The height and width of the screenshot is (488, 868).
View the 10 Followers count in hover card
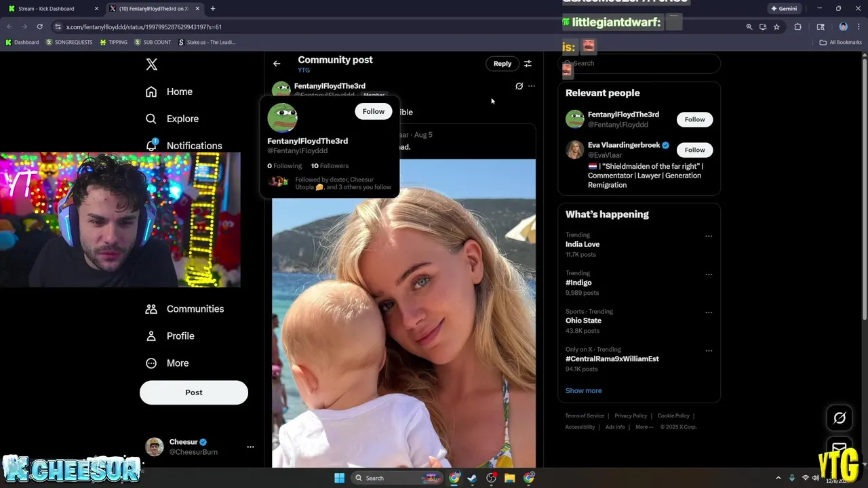point(330,166)
